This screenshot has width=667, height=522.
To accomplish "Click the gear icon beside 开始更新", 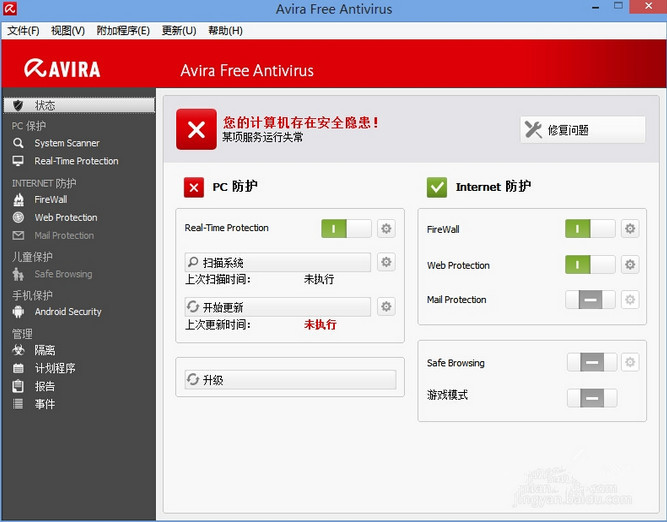I will [x=386, y=307].
